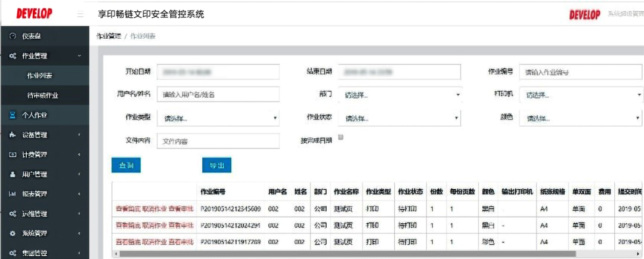Click the 用户管理 person icon
Image resolution: width=644 pixels, height=259 pixels.
(x=13, y=174)
